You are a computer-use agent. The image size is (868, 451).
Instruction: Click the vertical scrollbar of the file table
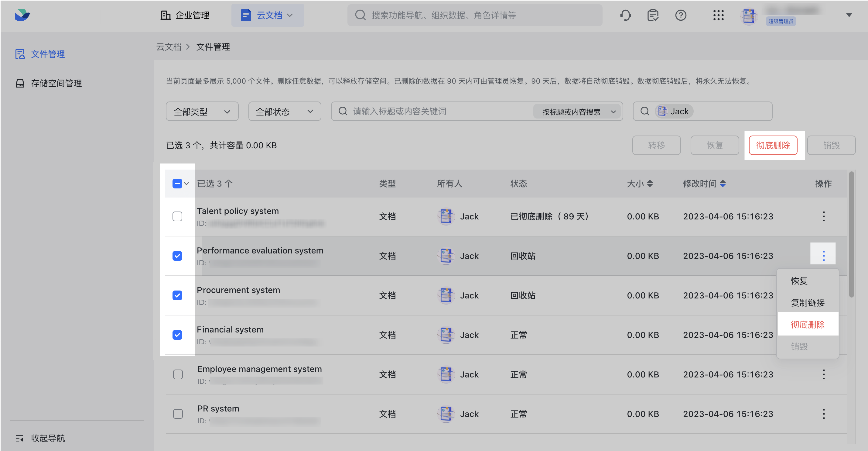click(851, 236)
